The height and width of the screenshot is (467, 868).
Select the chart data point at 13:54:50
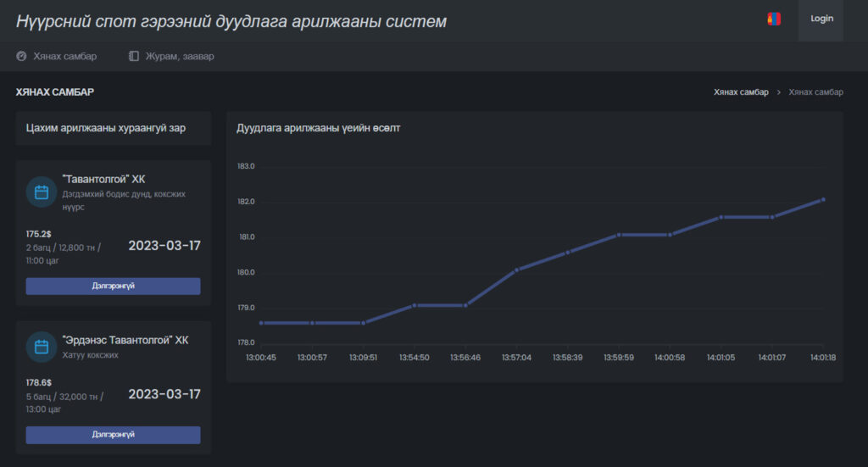(x=415, y=305)
